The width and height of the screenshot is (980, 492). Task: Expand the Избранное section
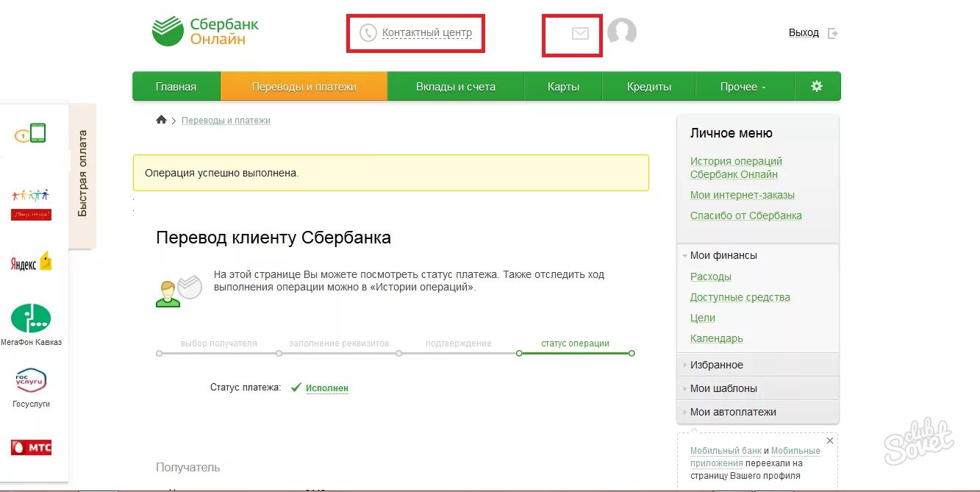[x=757, y=365]
